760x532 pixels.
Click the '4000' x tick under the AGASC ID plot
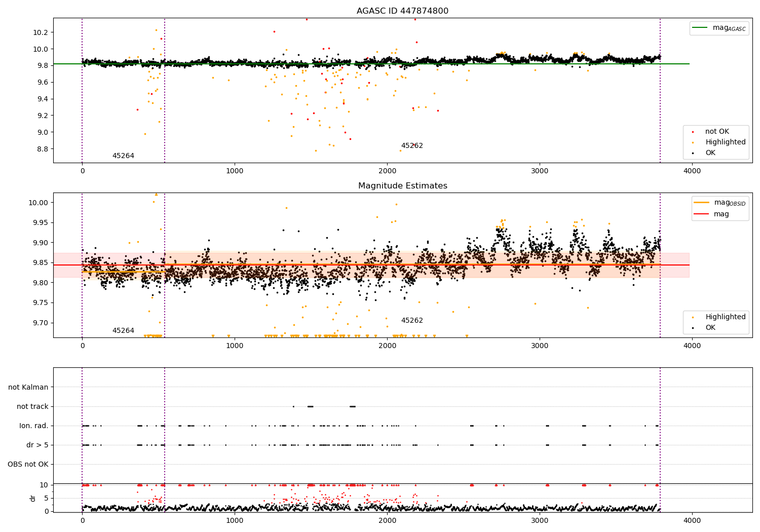click(692, 171)
